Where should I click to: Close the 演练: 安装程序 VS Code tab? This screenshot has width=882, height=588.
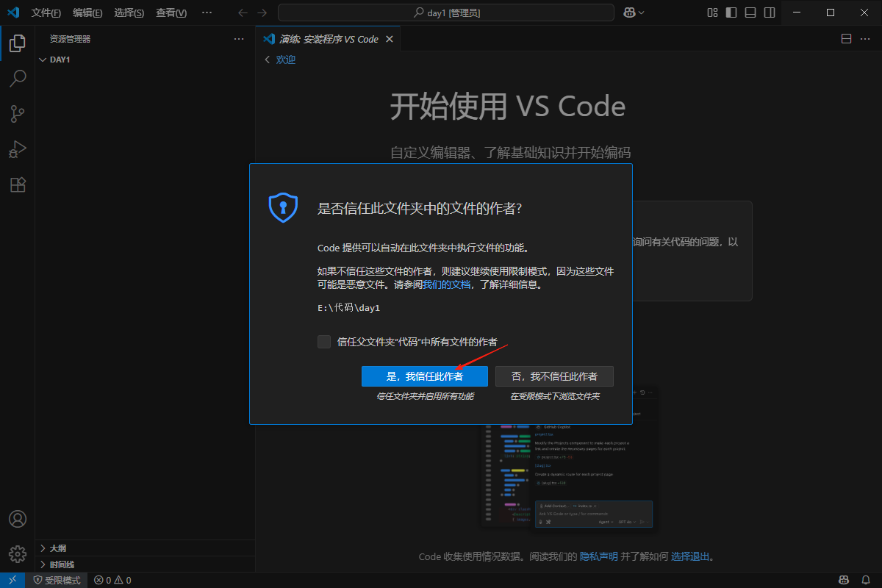coord(390,39)
